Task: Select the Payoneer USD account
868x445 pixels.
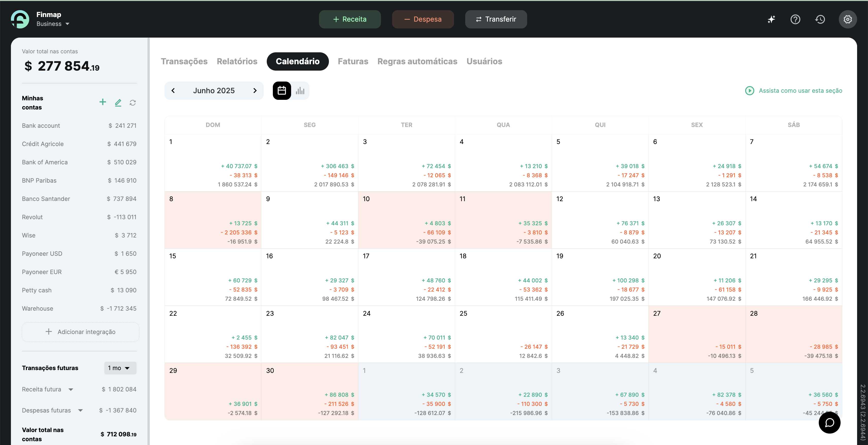Action: point(79,254)
